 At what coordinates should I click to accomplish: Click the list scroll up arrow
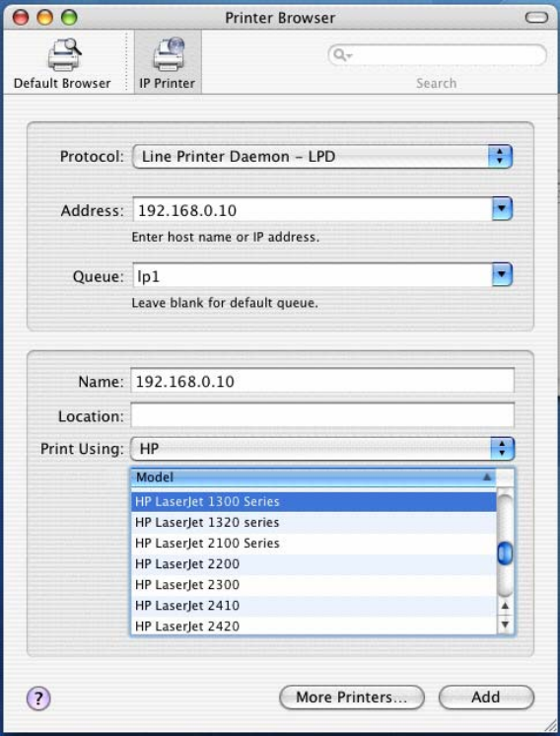[x=505, y=606]
